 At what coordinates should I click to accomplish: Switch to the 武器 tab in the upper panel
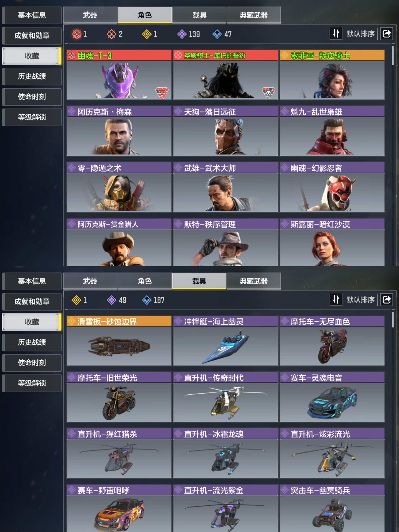[90, 15]
